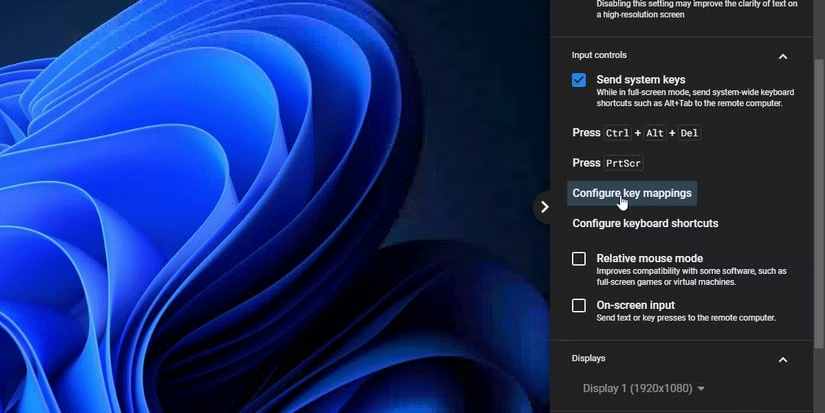The image size is (825, 413).
Task: Click Configure key mappings
Action: [631, 193]
